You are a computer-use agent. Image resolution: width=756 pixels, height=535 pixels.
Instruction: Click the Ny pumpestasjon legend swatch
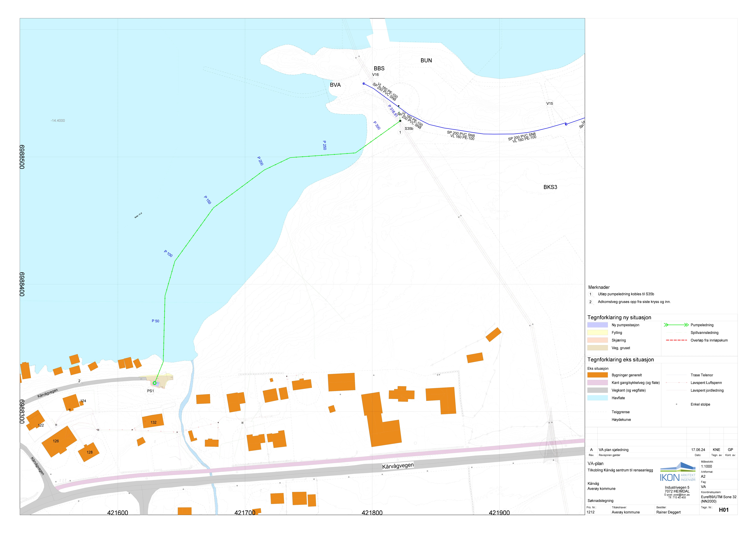pyautogui.click(x=597, y=325)
